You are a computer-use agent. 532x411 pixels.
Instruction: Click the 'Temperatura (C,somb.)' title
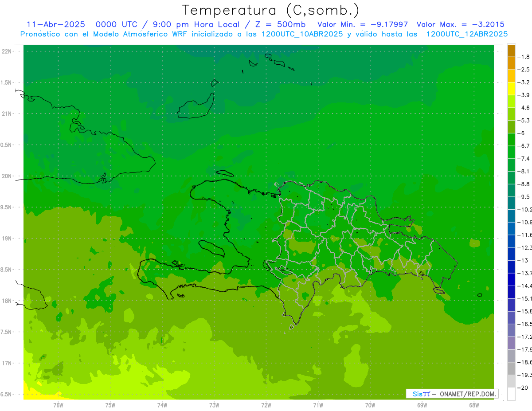pos(271,10)
